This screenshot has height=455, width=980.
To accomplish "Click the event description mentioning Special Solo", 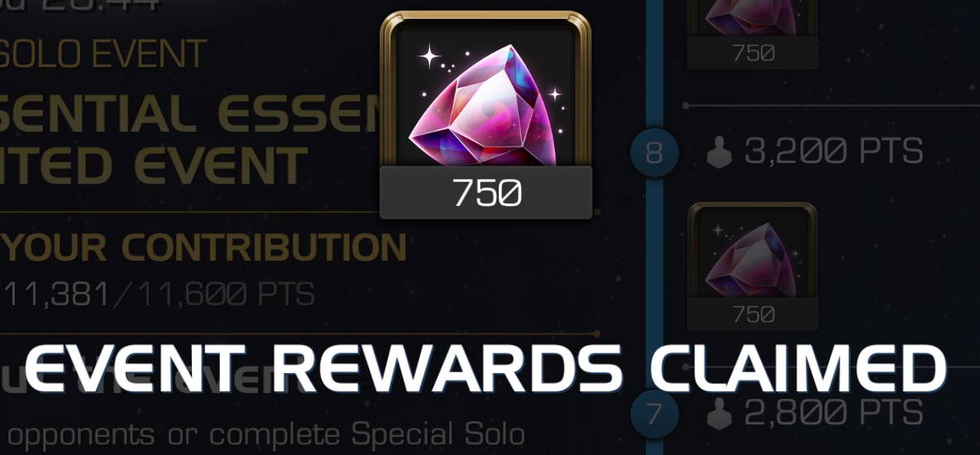I will tap(262, 435).
